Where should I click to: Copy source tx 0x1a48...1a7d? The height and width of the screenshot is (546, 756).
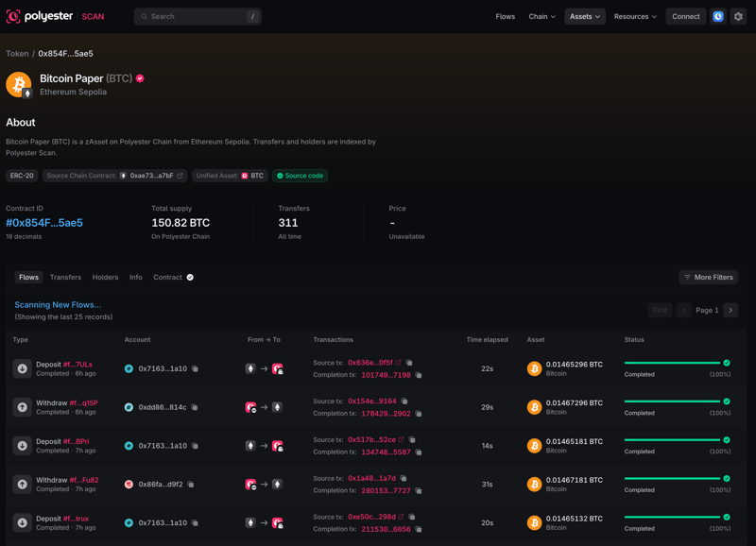[404, 478]
